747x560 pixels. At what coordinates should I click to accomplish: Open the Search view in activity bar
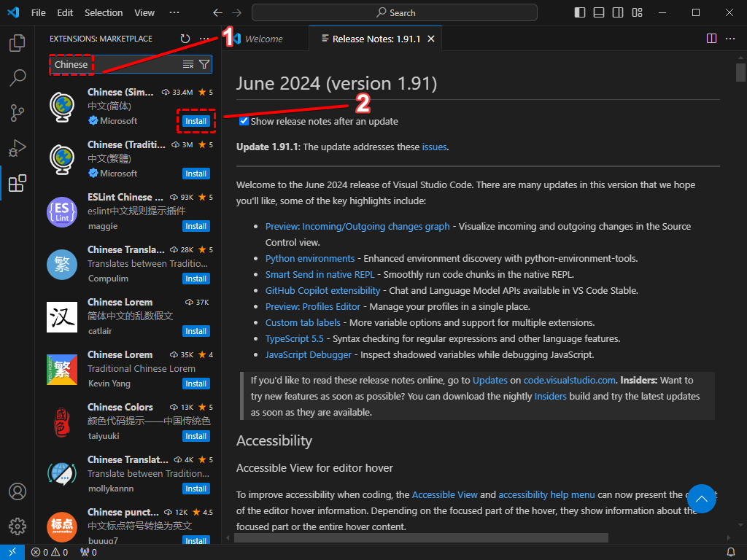[18, 77]
